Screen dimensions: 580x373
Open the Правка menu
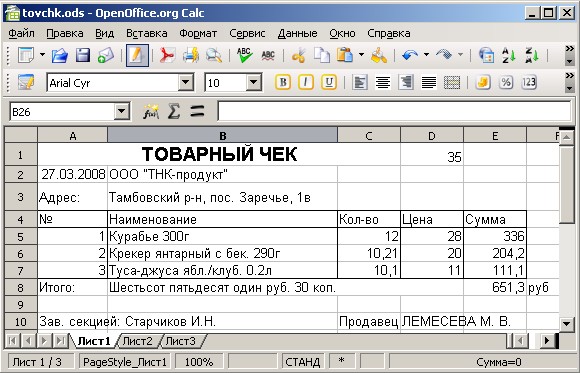pos(65,33)
